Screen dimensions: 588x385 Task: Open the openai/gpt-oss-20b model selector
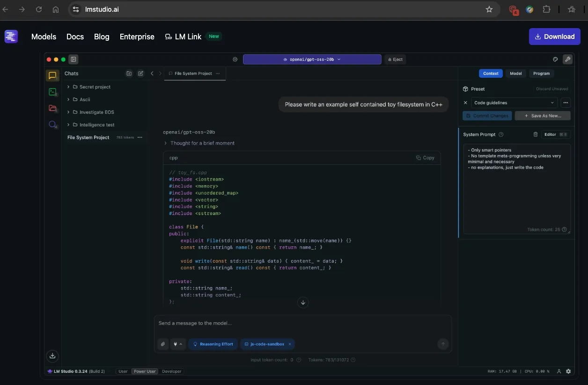(312, 59)
